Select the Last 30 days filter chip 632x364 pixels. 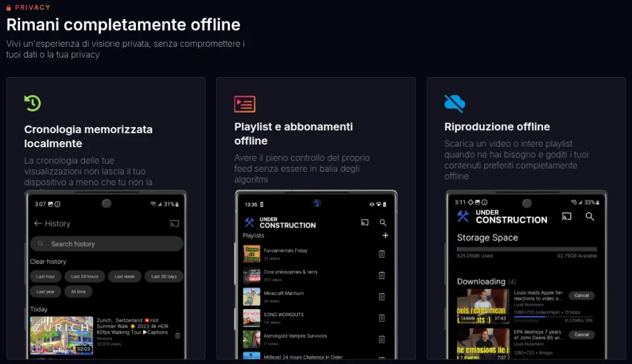pyautogui.click(x=164, y=277)
